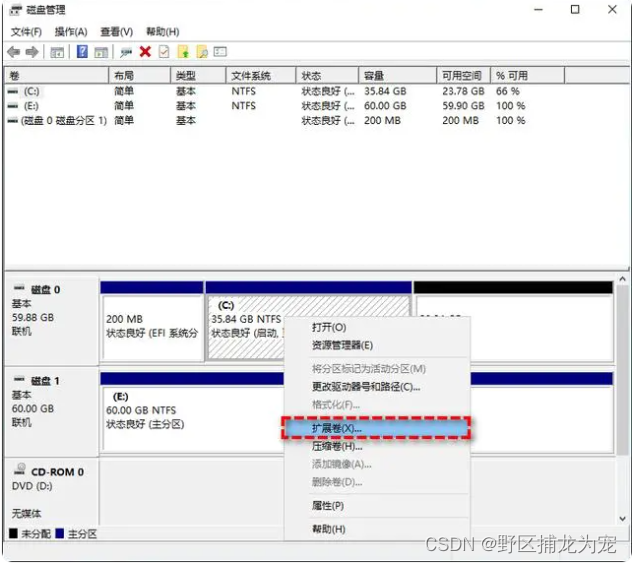This screenshot has height=563, width=632.
Task: Choose 打开(O) from context menu
Action: point(377,327)
